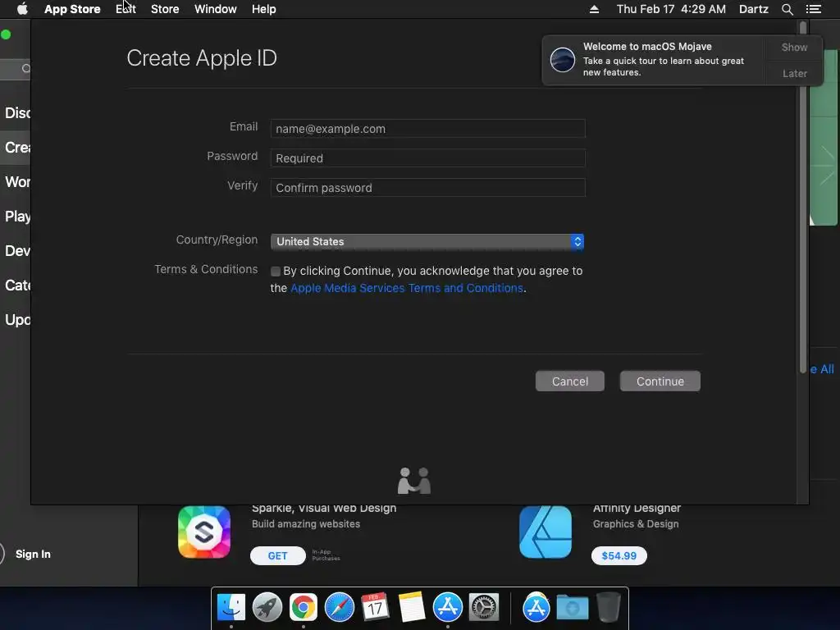The height and width of the screenshot is (630, 840).
Task: Open Apple Media Services Terms and Conditions link
Action: point(407,288)
